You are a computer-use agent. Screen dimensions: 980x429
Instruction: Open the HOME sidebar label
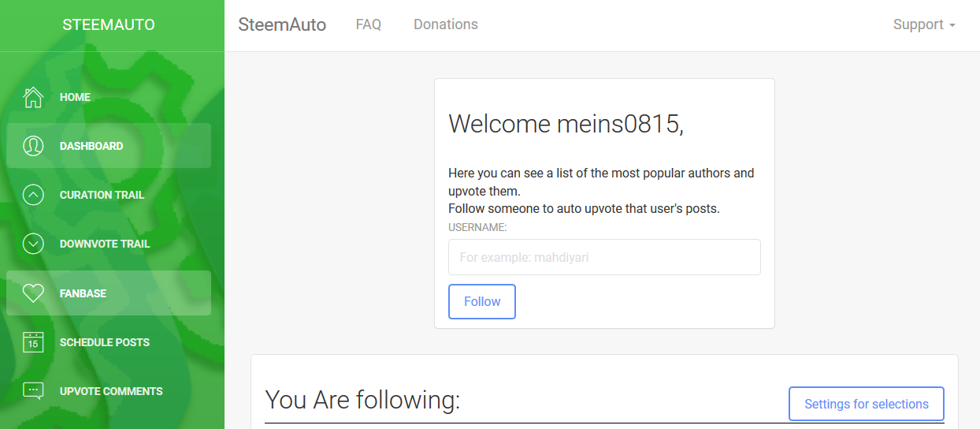coord(75,97)
